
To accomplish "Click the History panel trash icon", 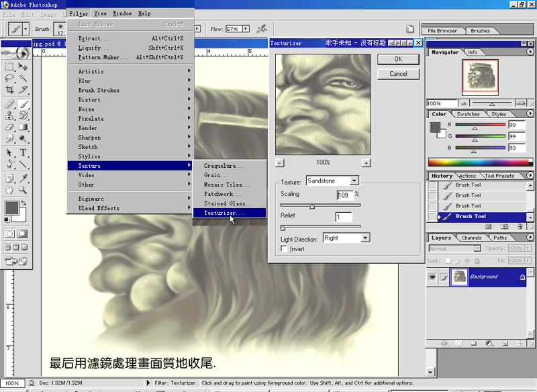I will (520, 227).
